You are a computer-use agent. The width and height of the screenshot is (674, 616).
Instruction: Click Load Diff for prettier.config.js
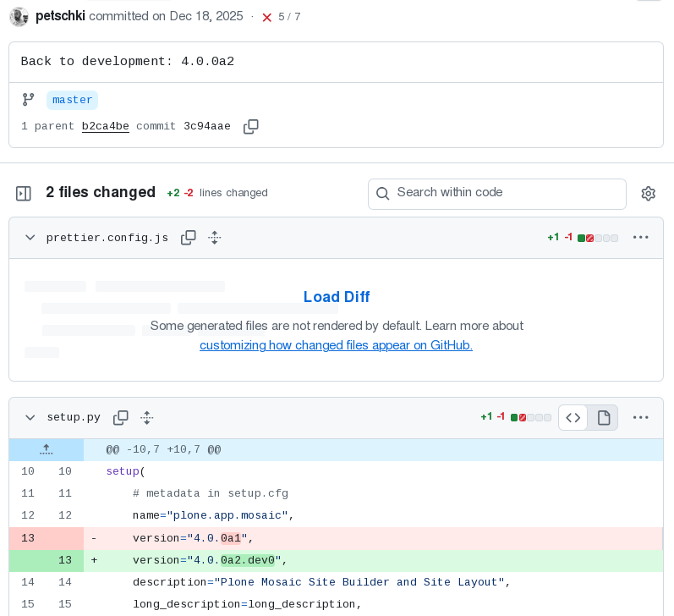click(336, 297)
